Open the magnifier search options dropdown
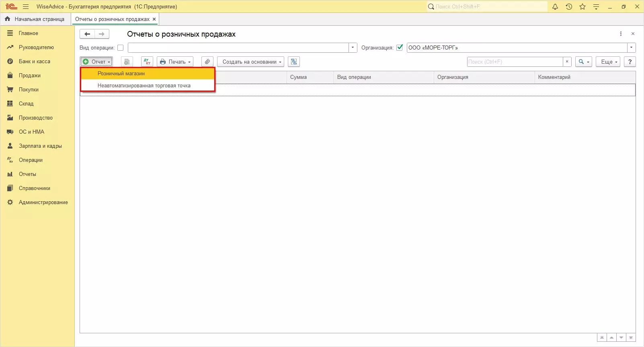644x347 pixels. tap(584, 62)
